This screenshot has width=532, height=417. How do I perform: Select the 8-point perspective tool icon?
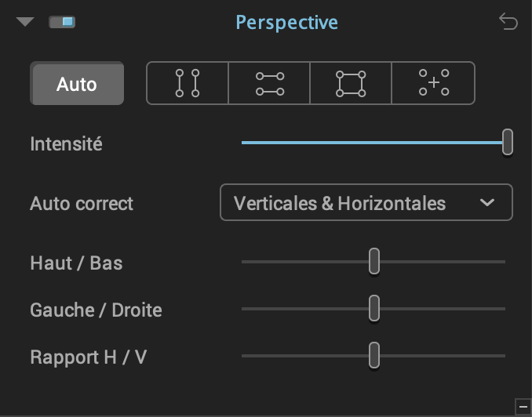(433, 83)
